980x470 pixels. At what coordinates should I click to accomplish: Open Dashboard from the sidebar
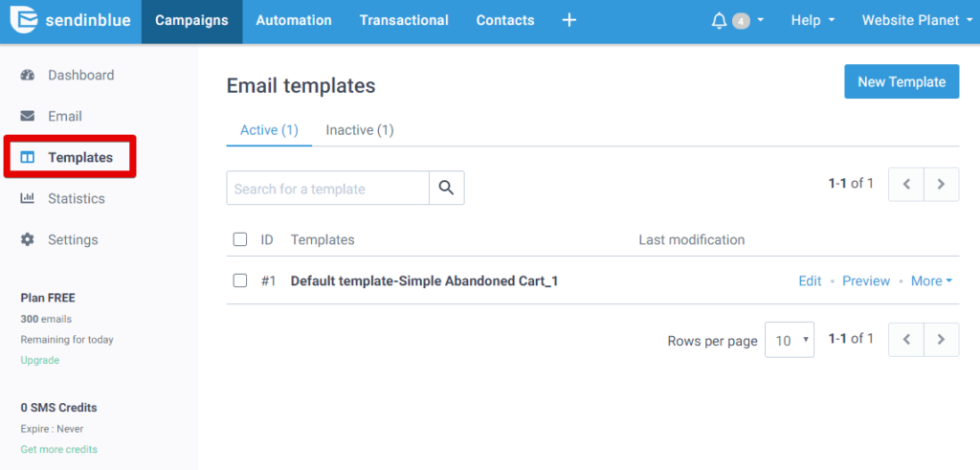point(80,75)
